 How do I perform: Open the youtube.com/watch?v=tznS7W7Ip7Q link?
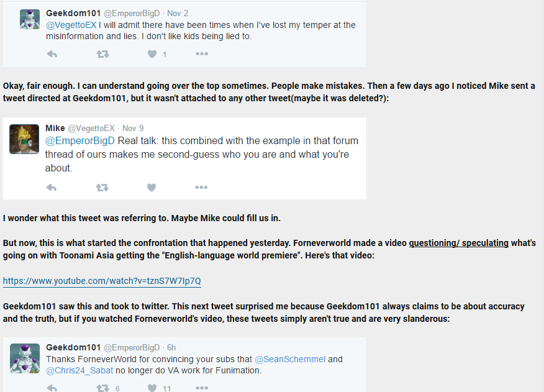click(x=102, y=281)
